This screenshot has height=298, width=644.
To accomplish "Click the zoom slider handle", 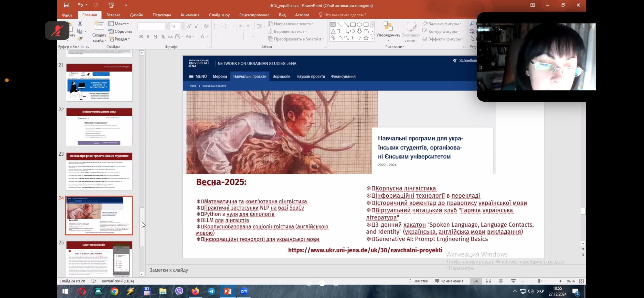I will pyautogui.click(x=539, y=281).
